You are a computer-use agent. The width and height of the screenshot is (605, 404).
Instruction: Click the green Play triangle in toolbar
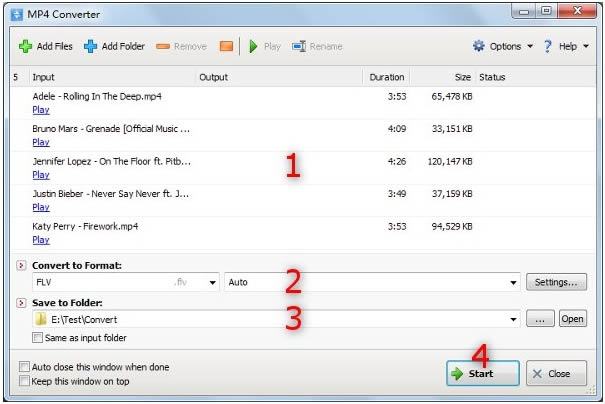coord(253,46)
